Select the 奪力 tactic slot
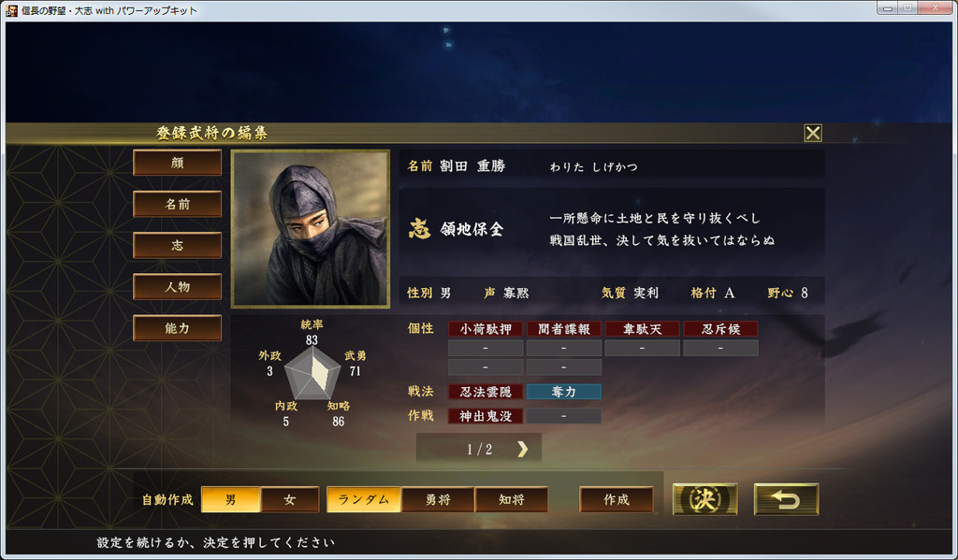 click(564, 392)
